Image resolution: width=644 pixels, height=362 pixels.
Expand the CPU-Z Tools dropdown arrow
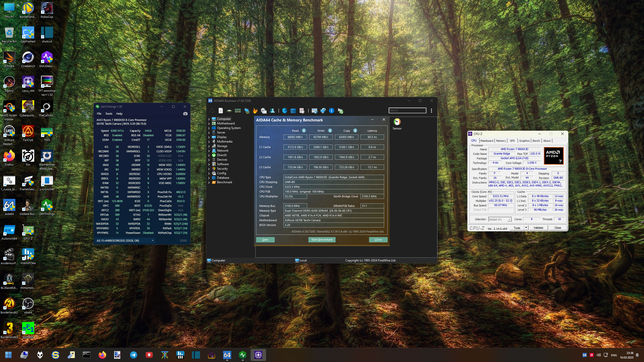click(x=526, y=228)
